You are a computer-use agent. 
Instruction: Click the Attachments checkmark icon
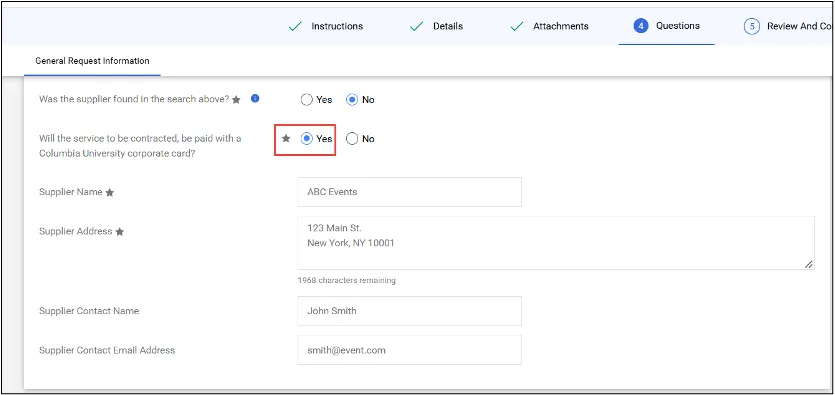click(517, 27)
